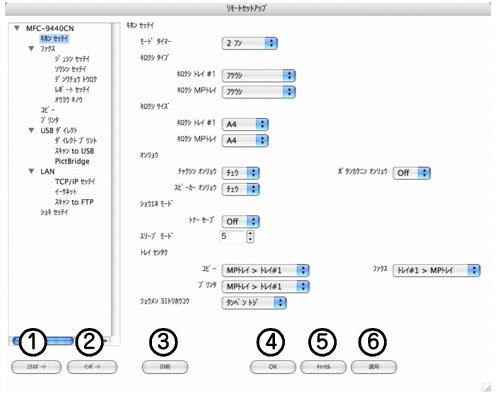
Task: Click the インポート (Import) button
Action: pyautogui.click(x=92, y=367)
